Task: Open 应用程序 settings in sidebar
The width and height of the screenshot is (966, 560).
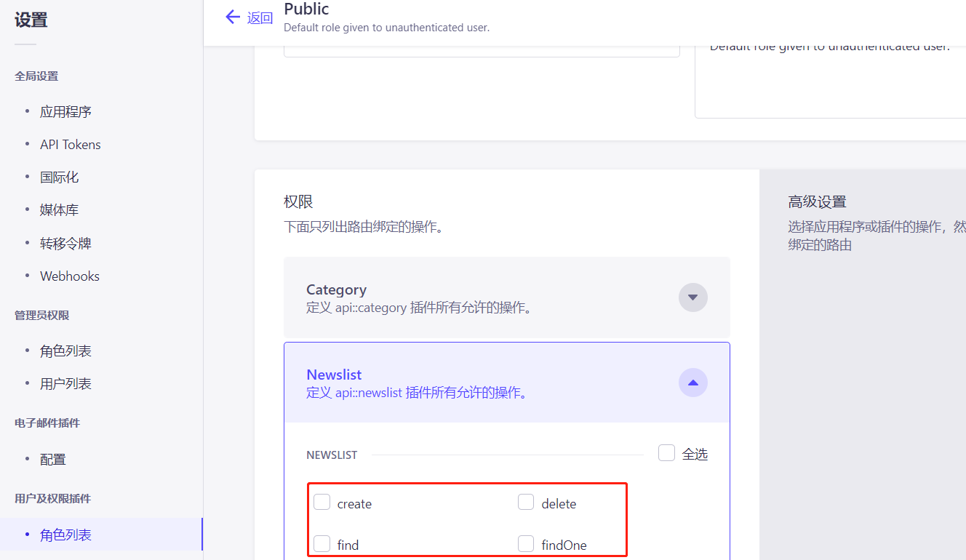Action: pyautogui.click(x=65, y=112)
